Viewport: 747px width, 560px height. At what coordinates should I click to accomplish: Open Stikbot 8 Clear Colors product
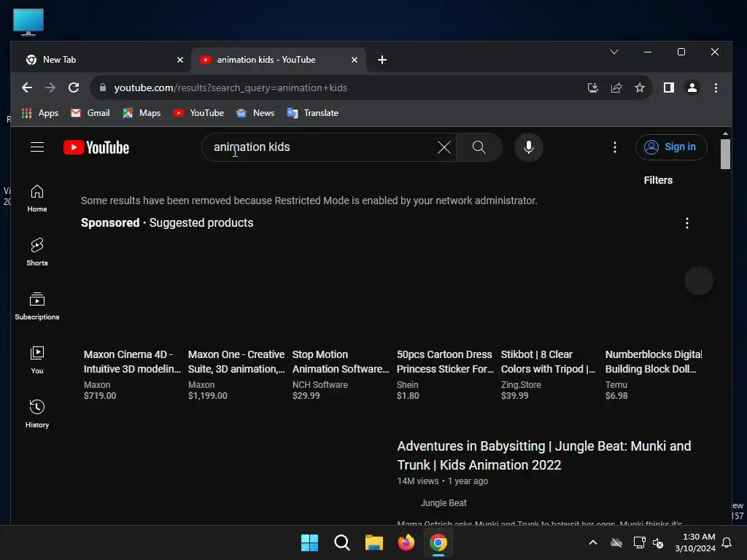click(x=548, y=362)
